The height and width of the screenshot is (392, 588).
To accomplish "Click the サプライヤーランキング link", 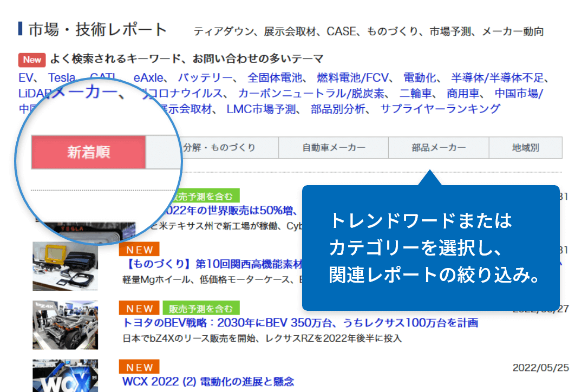I will pyautogui.click(x=440, y=109).
